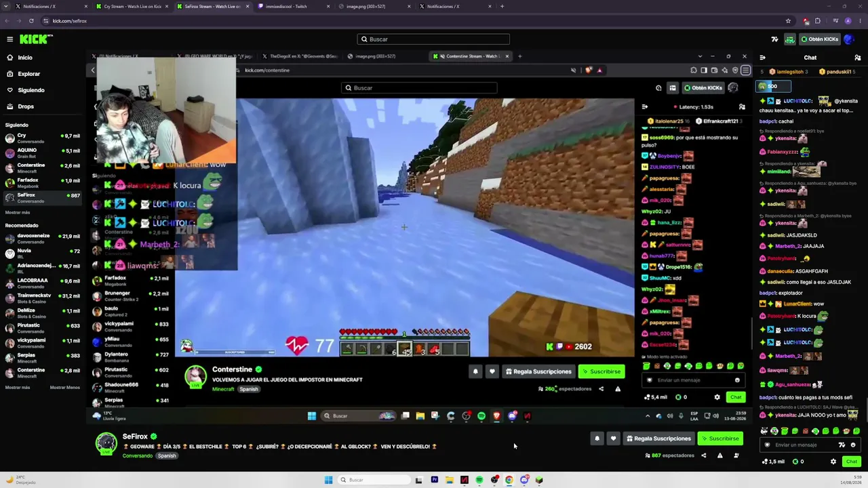
Task: Switch to the image.png browser tab
Action: pyautogui.click(x=376, y=6)
